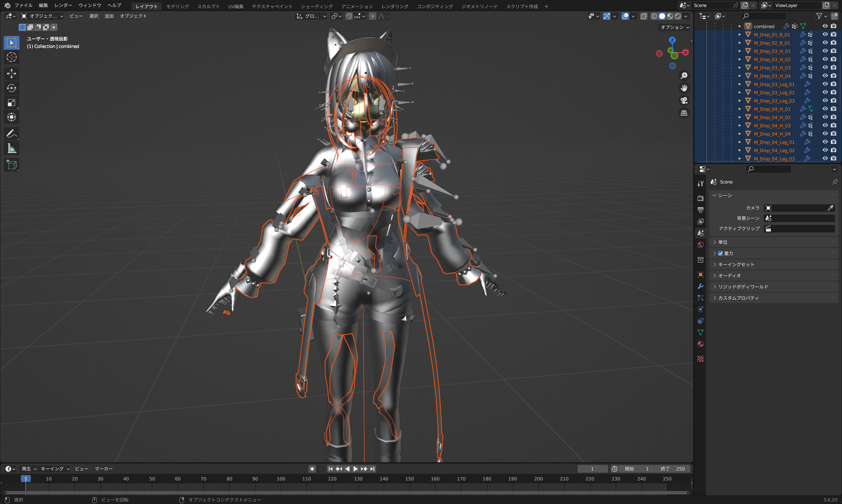Toggle the 重力 gravity checkbox

coord(720,253)
